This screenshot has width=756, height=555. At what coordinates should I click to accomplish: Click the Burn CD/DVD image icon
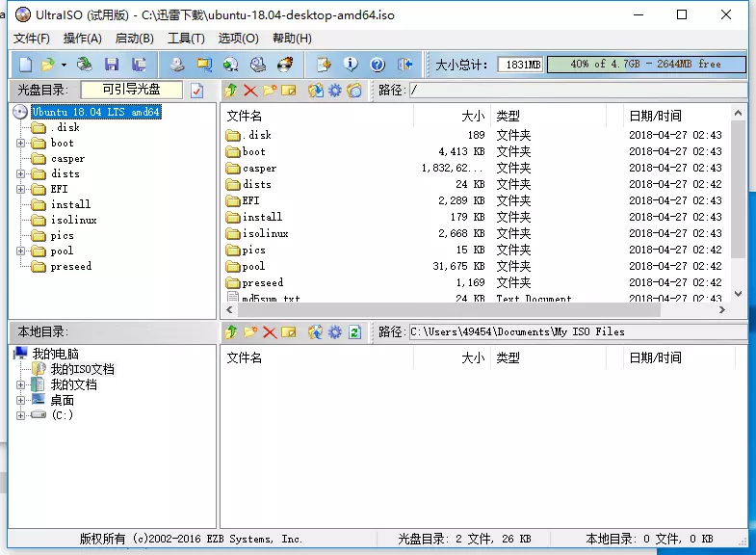(x=285, y=65)
